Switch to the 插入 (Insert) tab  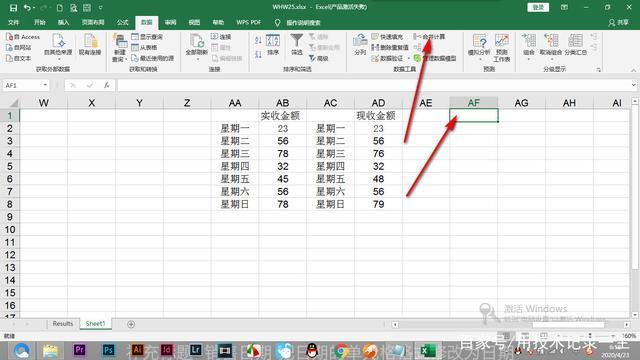(x=63, y=22)
